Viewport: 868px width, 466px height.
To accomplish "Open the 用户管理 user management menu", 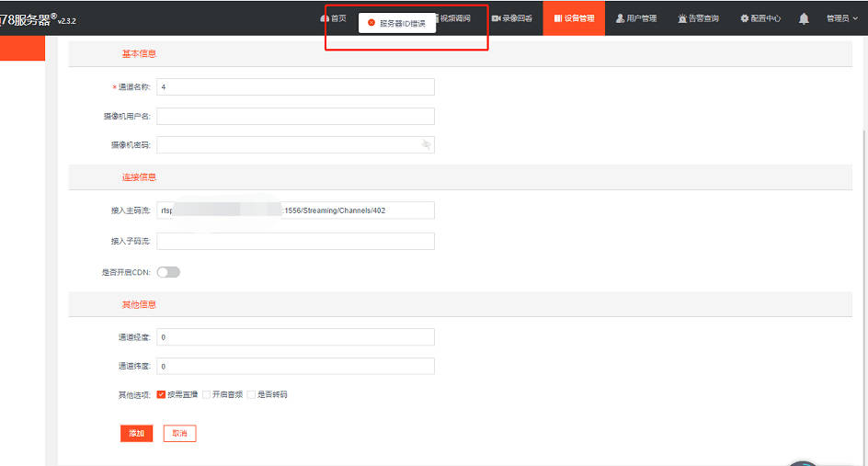I will (636, 18).
